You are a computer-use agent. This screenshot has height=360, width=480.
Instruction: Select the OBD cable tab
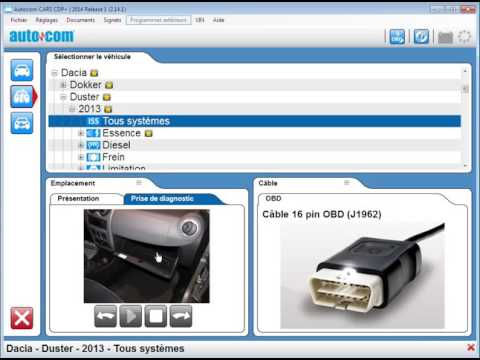(273, 199)
